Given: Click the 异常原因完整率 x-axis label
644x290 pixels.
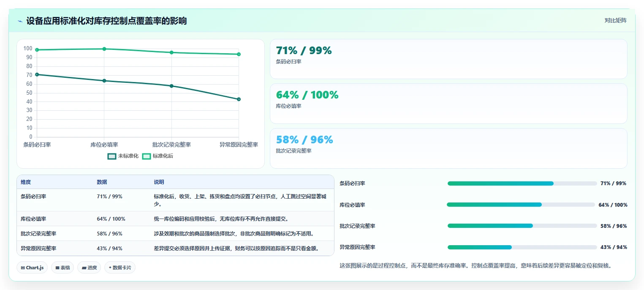Looking at the screenshot, I should (x=239, y=145).
